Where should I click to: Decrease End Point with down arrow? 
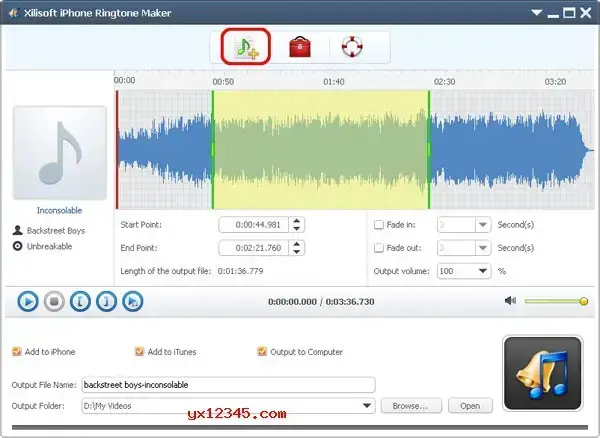click(x=297, y=252)
